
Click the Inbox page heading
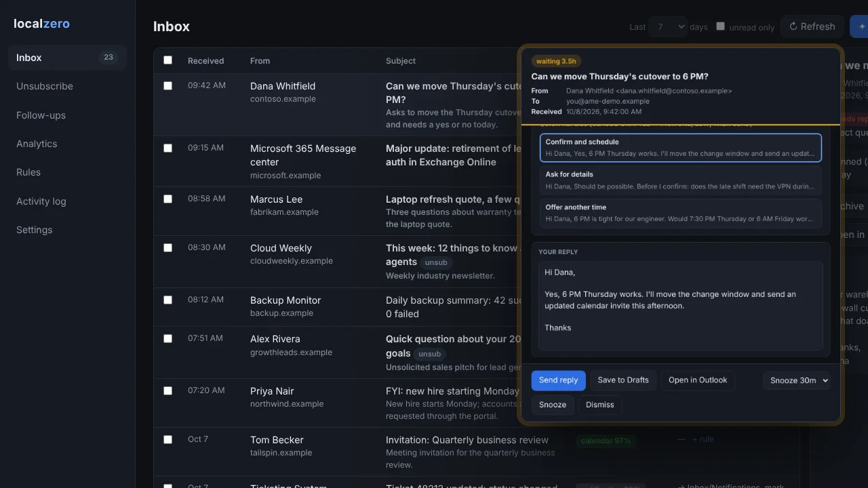point(172,26)
